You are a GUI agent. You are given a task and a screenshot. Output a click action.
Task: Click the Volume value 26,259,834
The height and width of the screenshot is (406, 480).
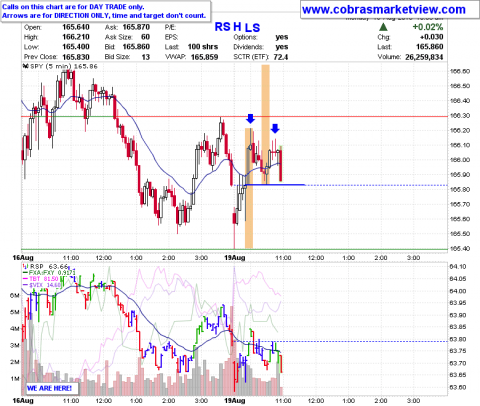[x=424, y=57]
